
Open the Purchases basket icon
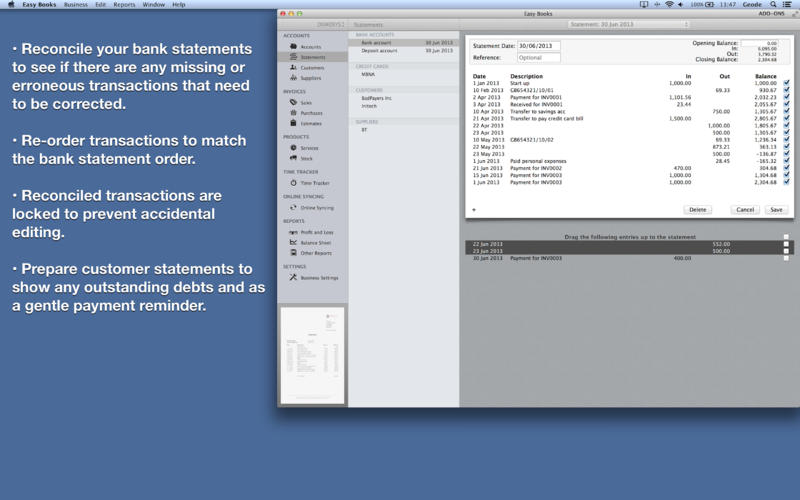point(293,113)
